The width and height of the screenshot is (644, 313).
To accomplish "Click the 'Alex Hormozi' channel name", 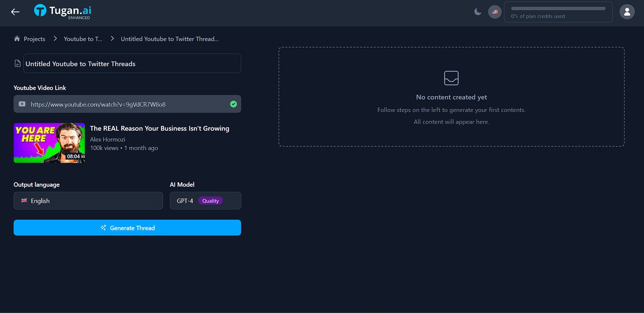I will click(x=107, y=139).
